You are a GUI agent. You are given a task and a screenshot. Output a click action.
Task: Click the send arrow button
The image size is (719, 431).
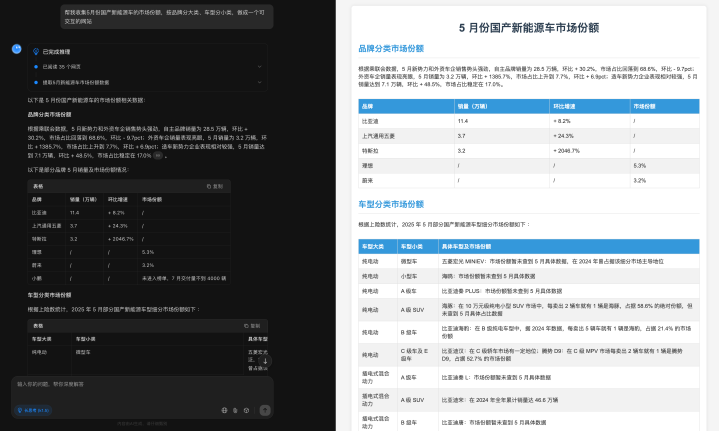tap(265, 410)
